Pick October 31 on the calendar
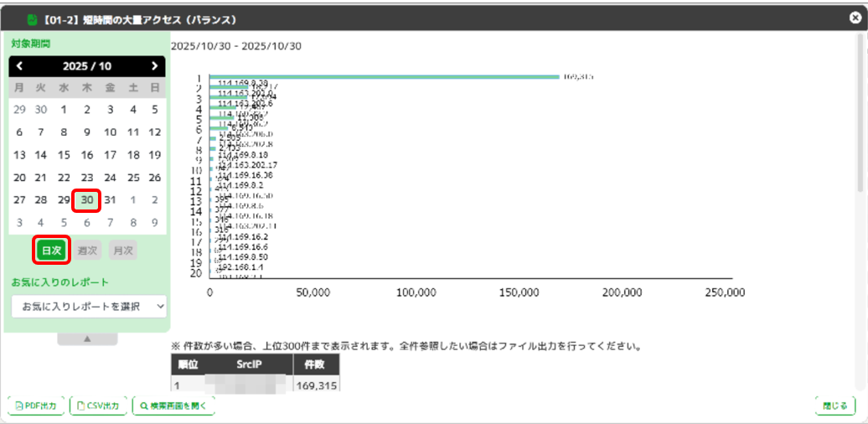This screenshot has width=868, height=424. pos(110,200)
